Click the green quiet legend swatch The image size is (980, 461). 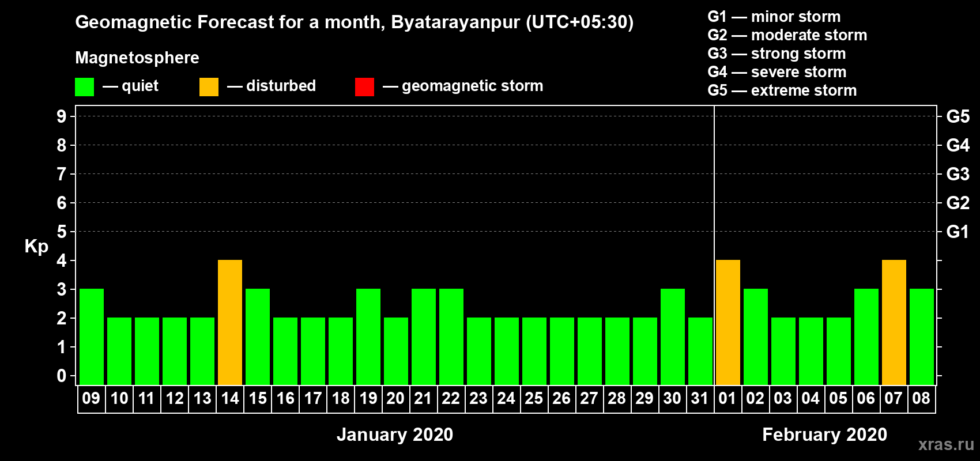coord(84,87)
